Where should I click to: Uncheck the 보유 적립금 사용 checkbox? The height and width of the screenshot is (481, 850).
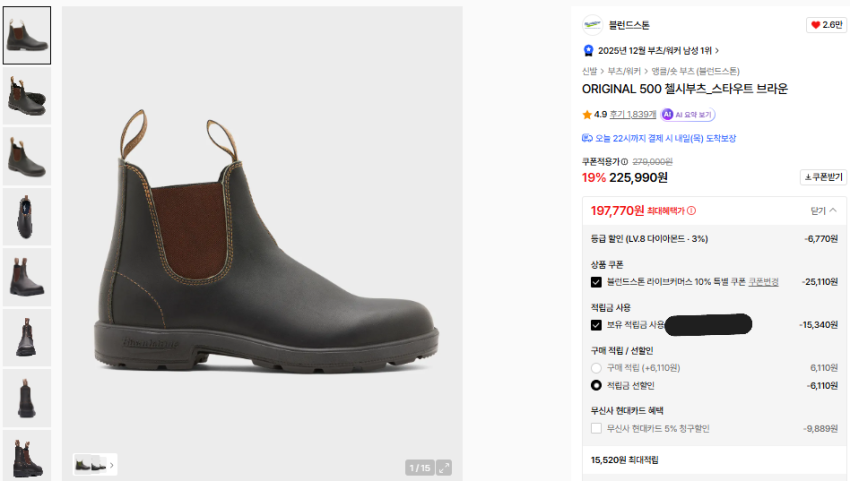point(596,325)
